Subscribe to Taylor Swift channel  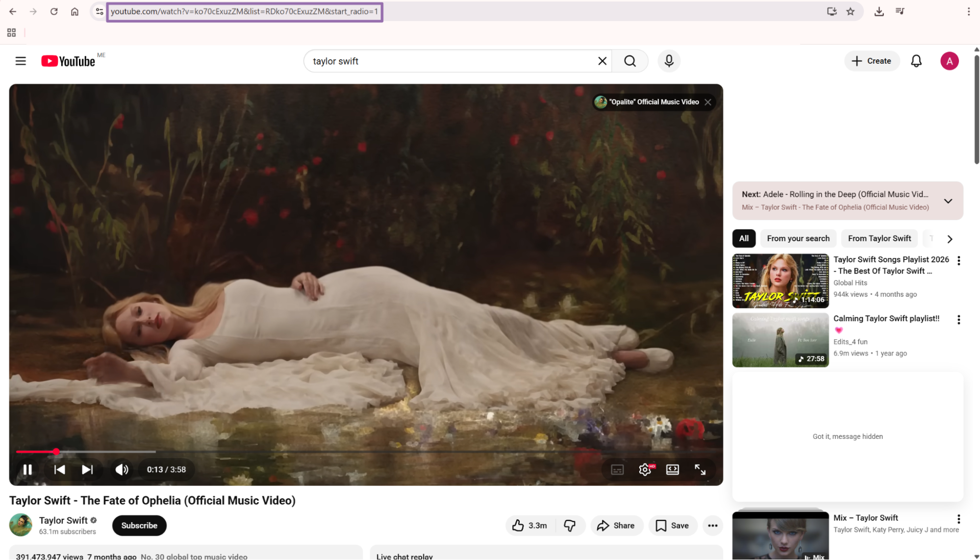coord(139,525)
